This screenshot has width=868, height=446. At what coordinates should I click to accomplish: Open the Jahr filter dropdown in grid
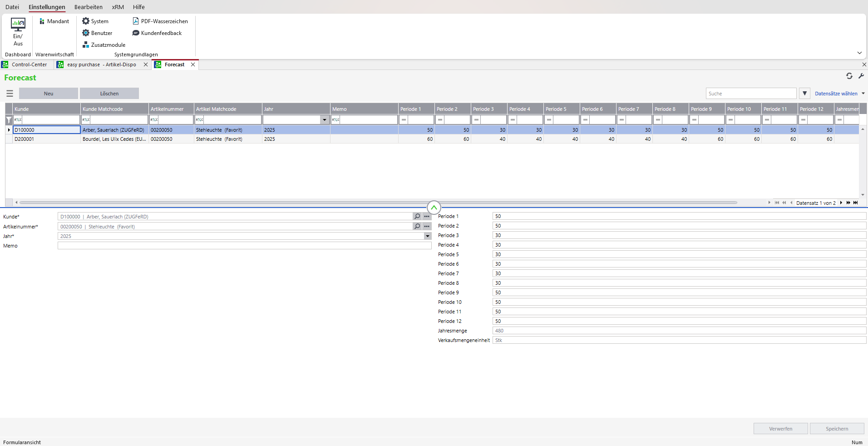coord(325,120)
